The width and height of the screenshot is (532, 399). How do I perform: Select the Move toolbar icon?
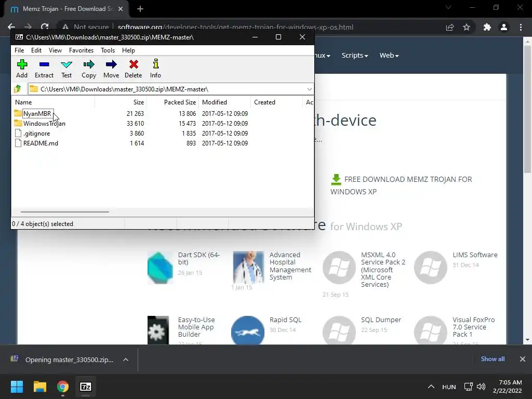[111, 69]
